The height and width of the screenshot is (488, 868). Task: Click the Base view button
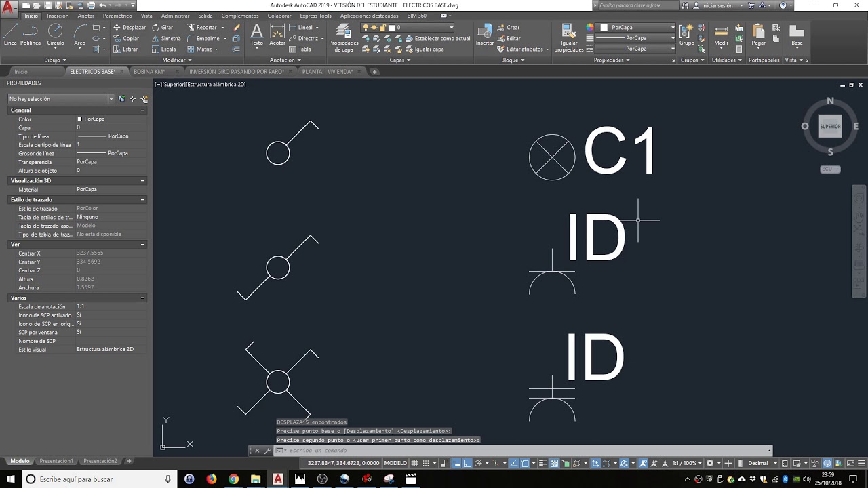click(x=797, y=35)
